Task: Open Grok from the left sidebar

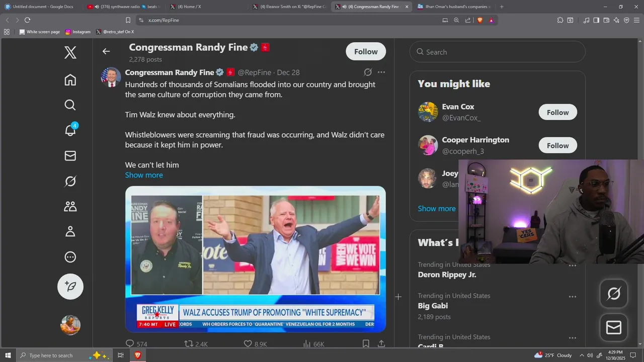Action: coord(70,181)
